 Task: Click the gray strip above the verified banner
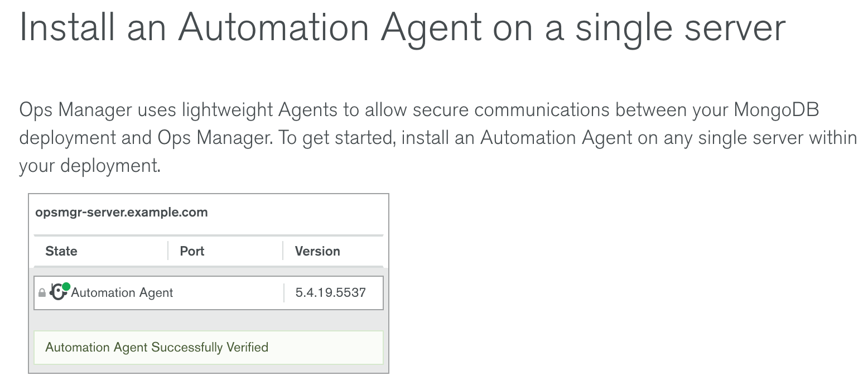tap(209, 320)
